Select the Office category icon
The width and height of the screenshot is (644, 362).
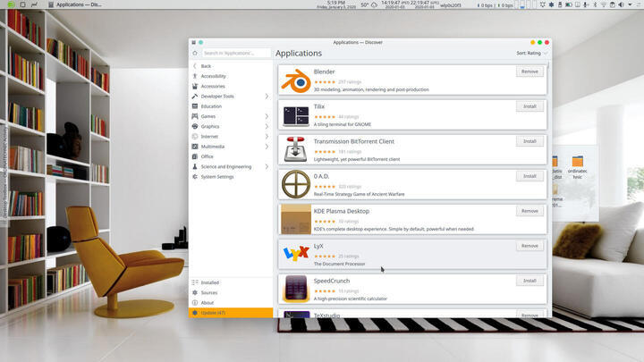click(x=195, y=156)
